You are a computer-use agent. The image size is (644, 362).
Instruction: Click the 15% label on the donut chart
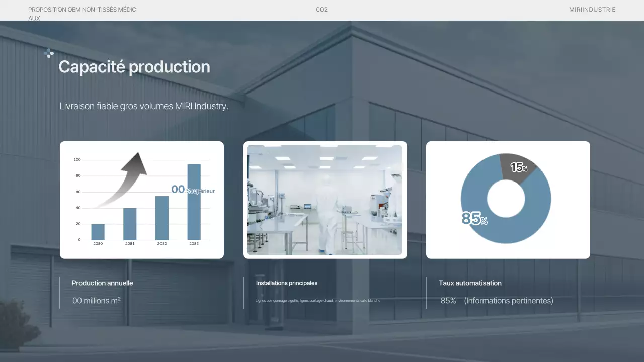click(519, 167)
